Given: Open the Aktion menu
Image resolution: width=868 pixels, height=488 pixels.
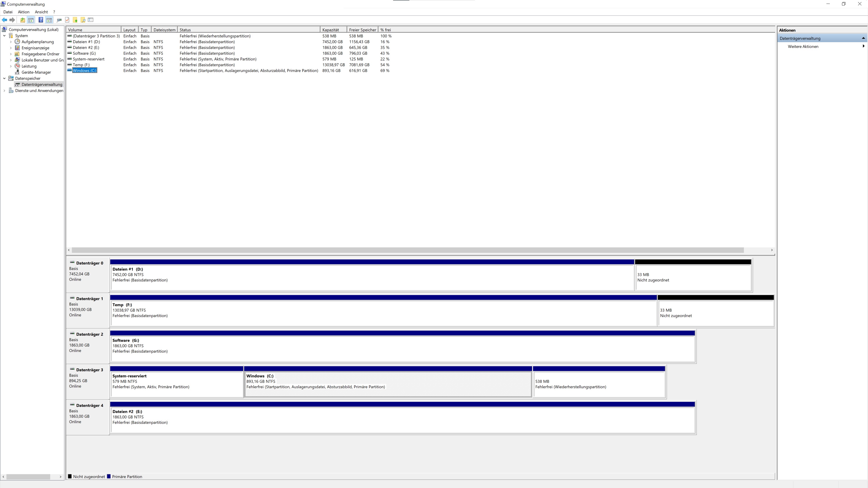Looking at the screenshot, I should tap(24, 12).
